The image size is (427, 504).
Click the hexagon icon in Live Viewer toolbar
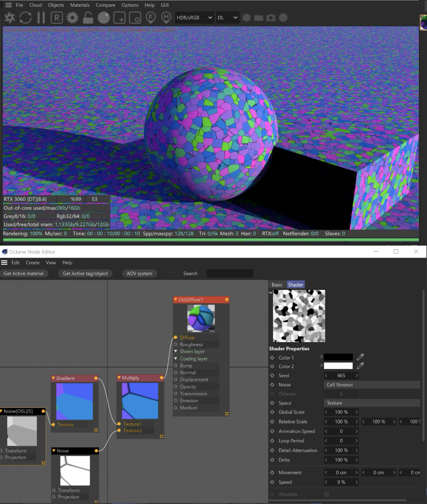(x=246, y=18)
